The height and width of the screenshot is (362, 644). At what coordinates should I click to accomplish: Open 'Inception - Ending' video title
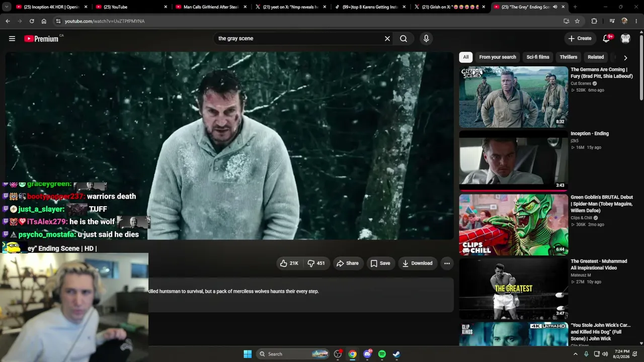(590, 134)
